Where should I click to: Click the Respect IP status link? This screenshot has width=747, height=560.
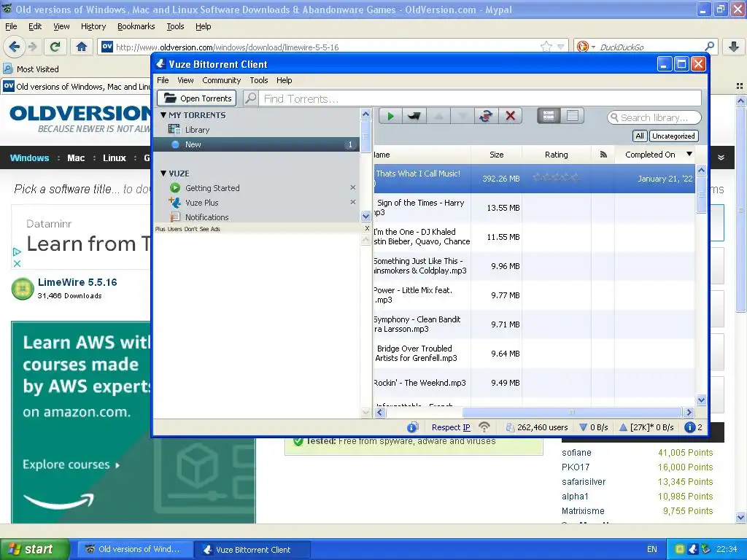(x=451, y=427)
